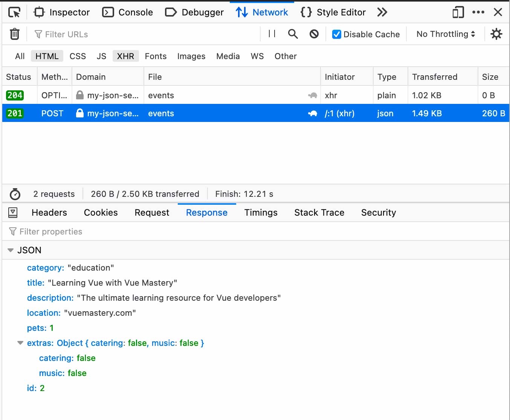Select the catering: false row

pyautogui.click(x=256, y=358)
